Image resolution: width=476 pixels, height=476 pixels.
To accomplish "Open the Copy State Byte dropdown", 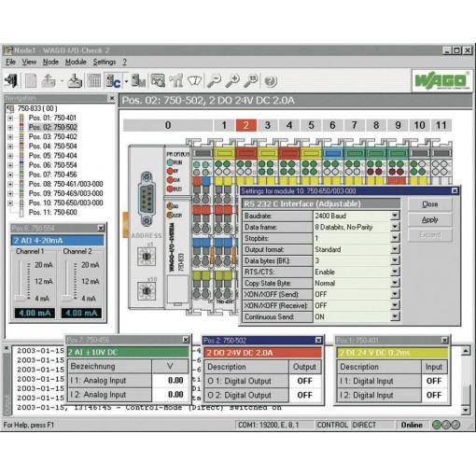I will [395, 283].
